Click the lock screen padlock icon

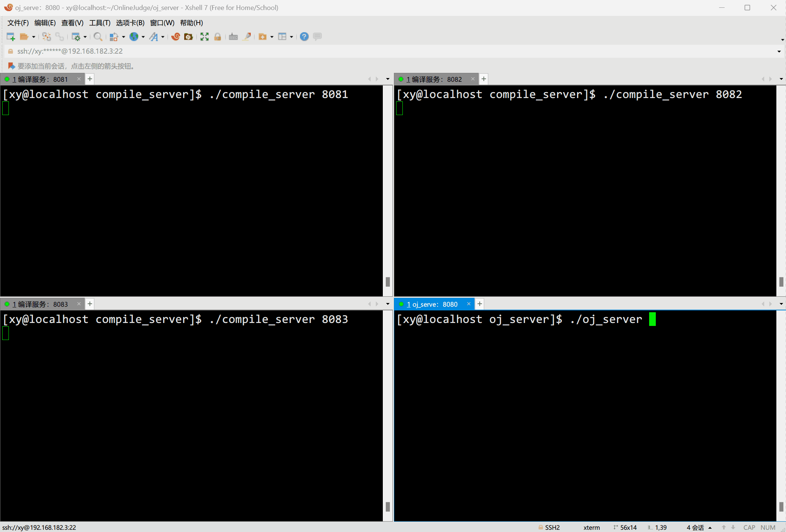(x=217, y=37)
